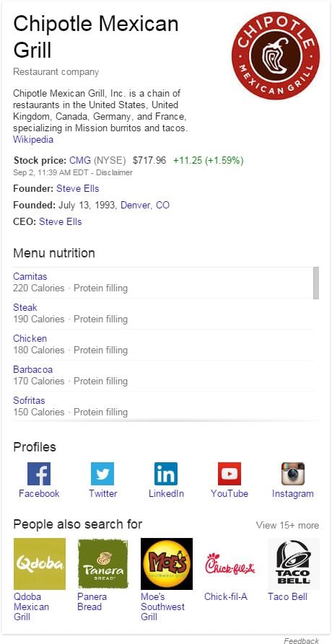Click the Feedback link
Screen dimensions: 332x644
click(301, 640)
